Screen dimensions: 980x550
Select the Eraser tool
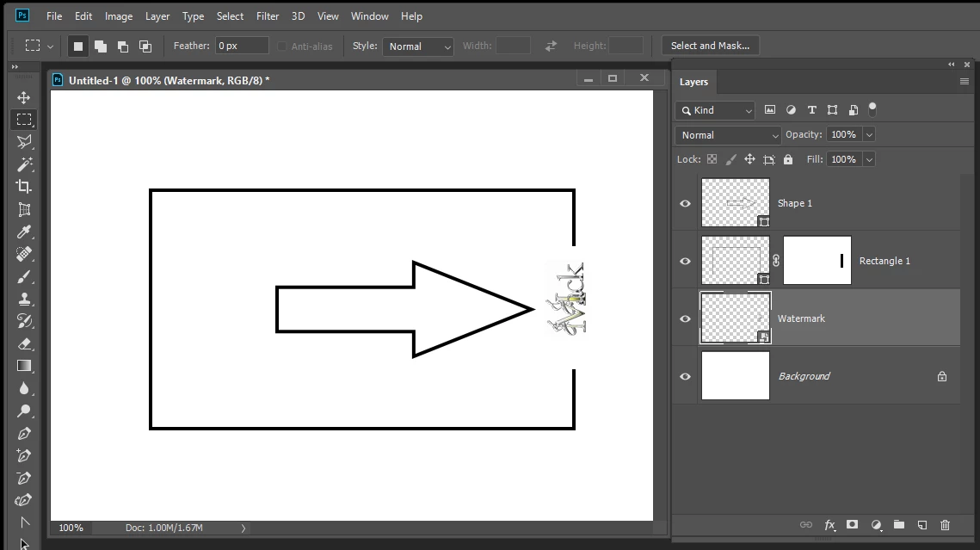[24, 343]
